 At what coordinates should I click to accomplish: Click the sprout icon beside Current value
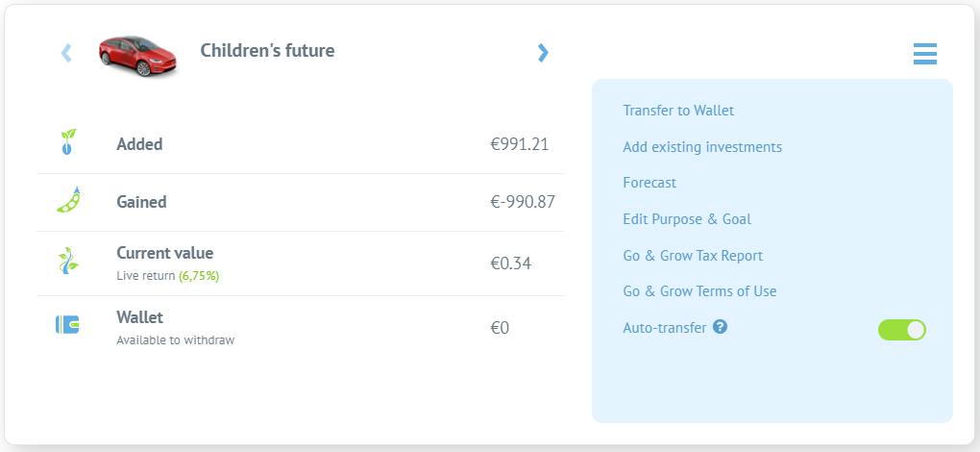67,260
